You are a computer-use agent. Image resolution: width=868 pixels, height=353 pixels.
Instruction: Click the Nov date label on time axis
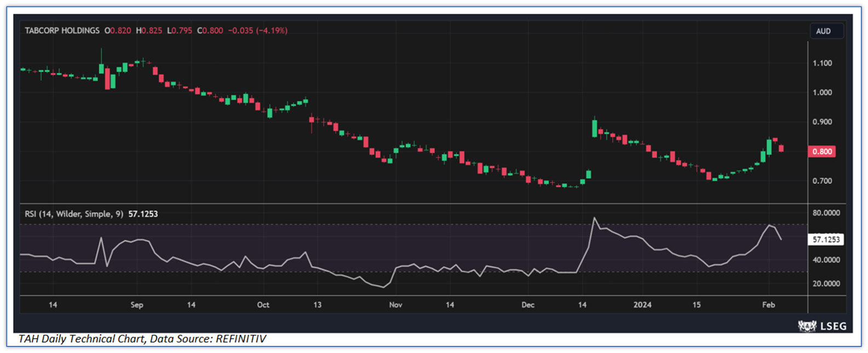tap(395, 305)
